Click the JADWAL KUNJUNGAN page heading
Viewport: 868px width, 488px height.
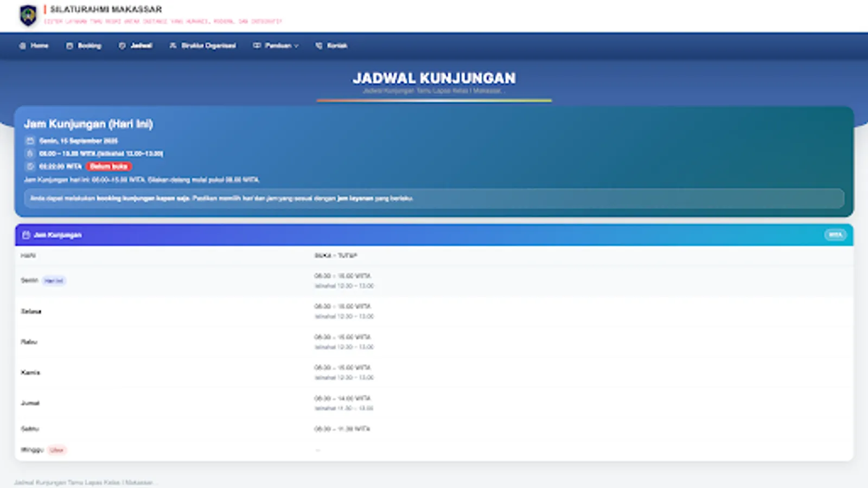pyautogui.click(x=434, y=78)
